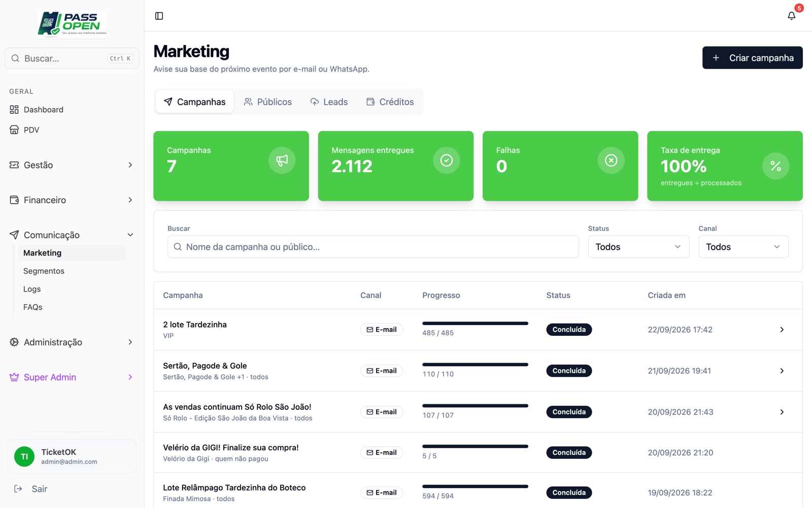Open row arrow for As vendas continuam campaign
The height and width of the screenshot is (508, 812).
coord(782,412)
